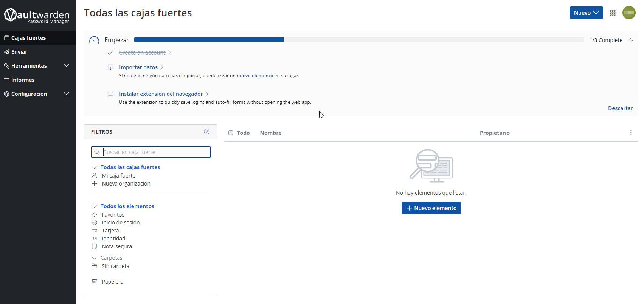Collapse the Carpetas filter group

(x=95, y=258)
